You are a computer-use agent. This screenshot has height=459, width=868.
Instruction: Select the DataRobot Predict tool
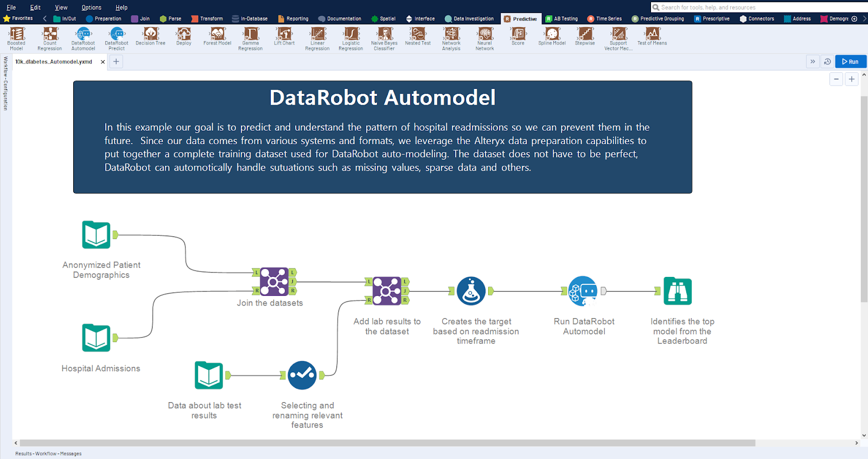(x=117, y=39)
